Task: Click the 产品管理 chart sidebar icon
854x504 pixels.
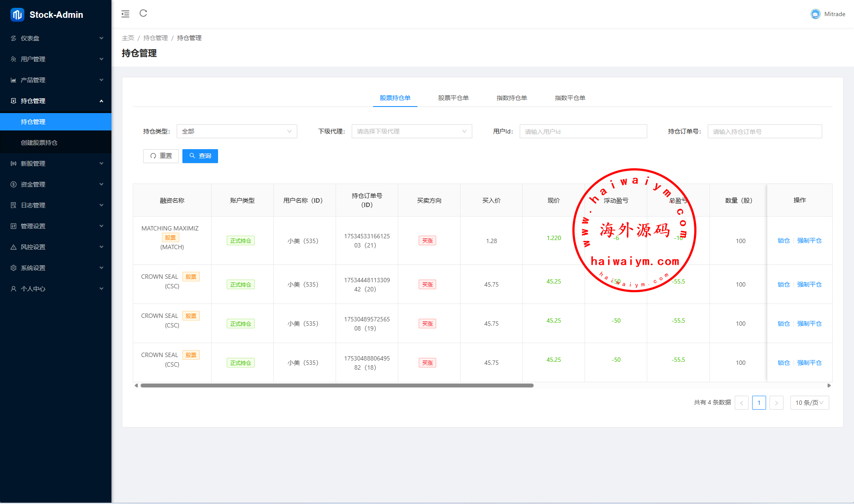Action: (13, 80)
